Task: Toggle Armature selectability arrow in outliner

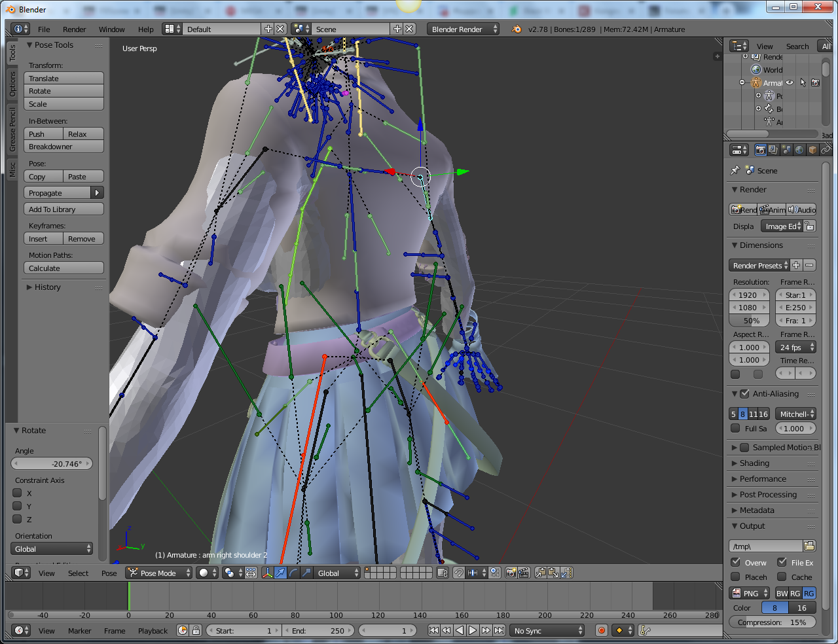Action: click(803, 82)
